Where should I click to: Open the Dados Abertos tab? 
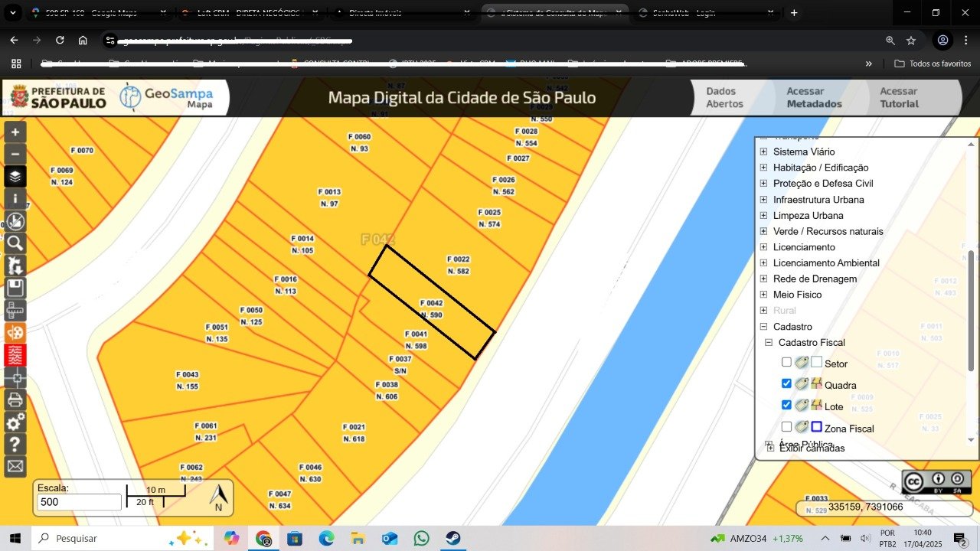point(724,97)
